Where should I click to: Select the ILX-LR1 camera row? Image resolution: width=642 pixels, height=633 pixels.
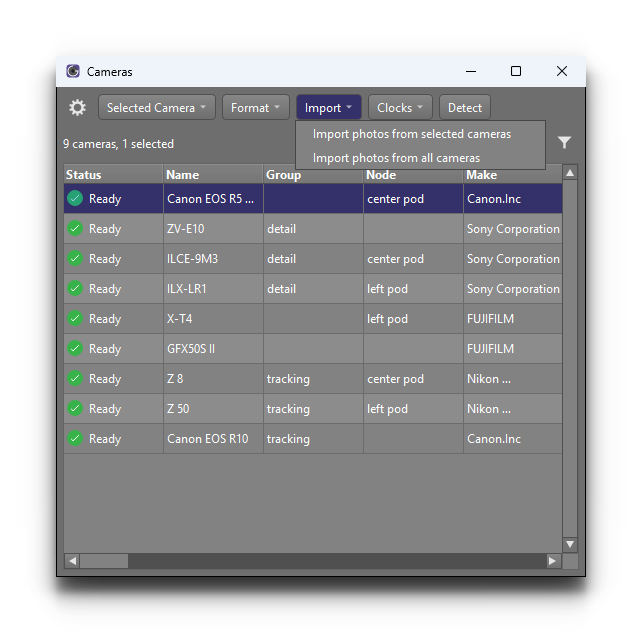(x=313, y=288)
